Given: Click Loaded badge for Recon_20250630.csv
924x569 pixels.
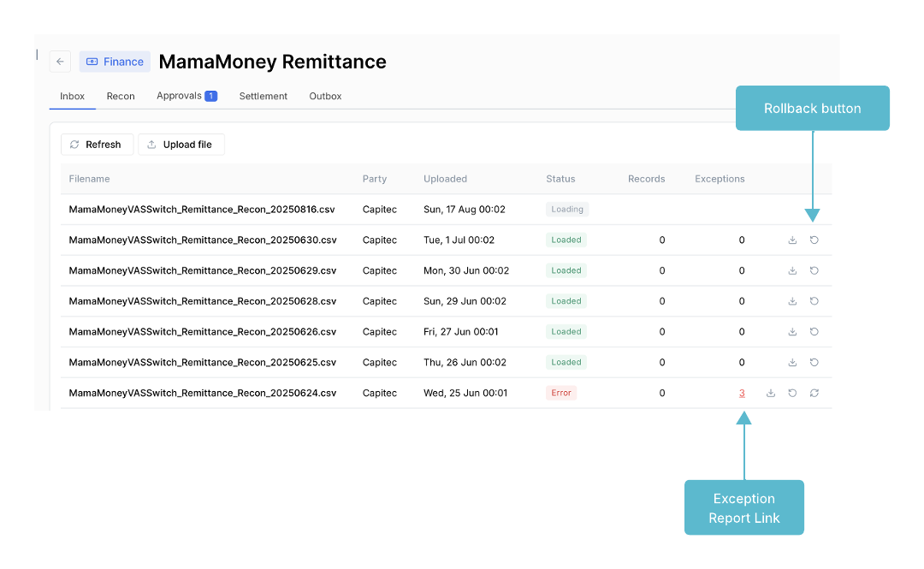Looking at the screenshot, I should click(566, 240).
